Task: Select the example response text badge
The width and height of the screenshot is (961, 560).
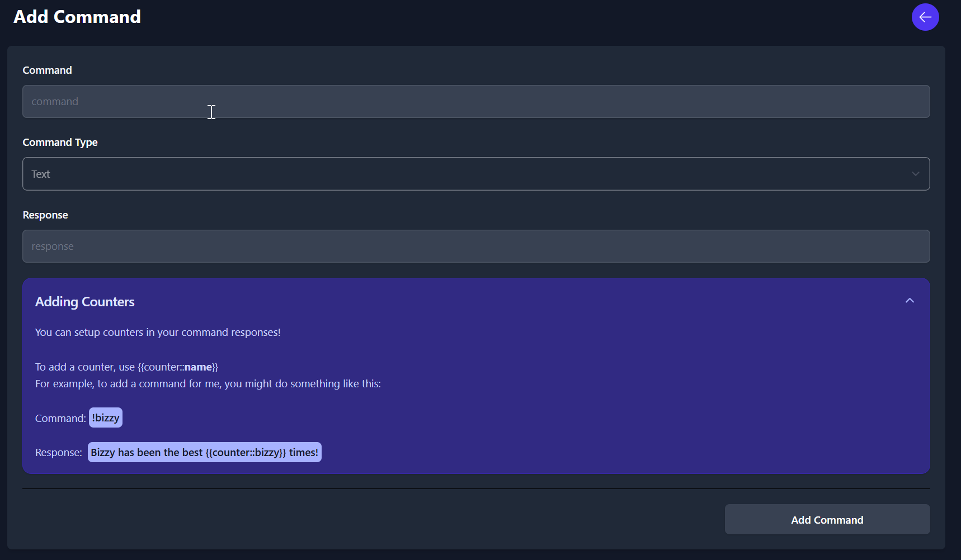Action: (x=204, y=452)
